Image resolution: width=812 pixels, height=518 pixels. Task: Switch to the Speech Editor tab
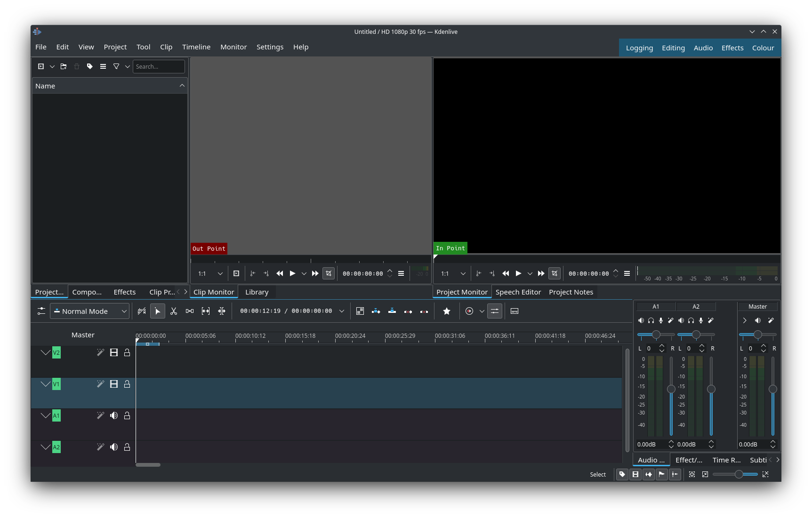tap(518, 292)
